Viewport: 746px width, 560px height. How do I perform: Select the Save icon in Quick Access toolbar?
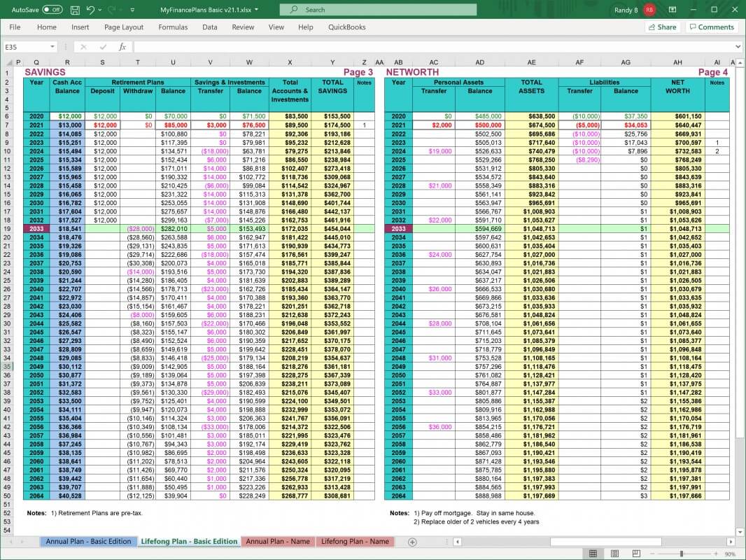tap(75, 10)
